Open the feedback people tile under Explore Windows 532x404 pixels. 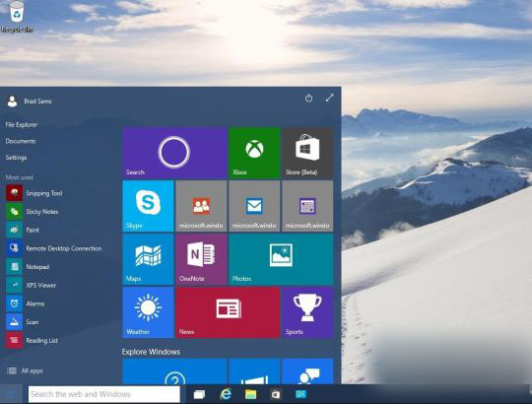pos(307,371)
